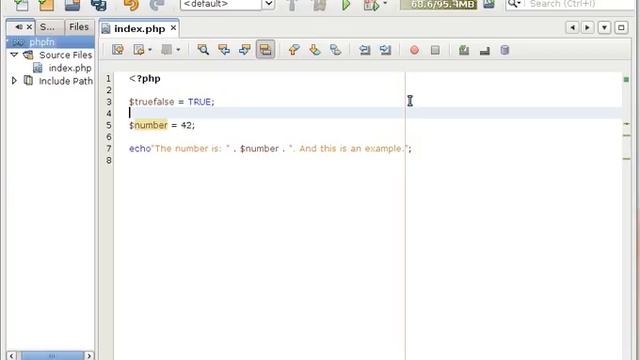Select index.php in the project tree
This screenshot has height=360, width=640.
click(70, 68)
